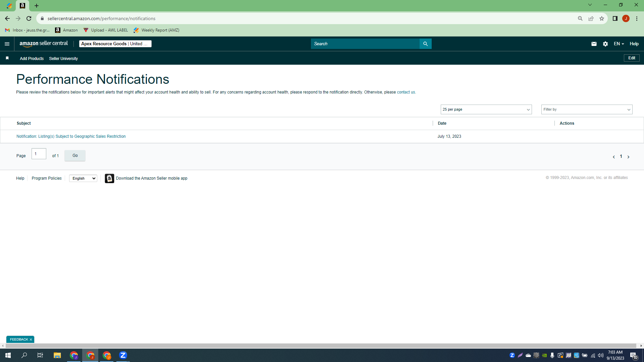Click the Help link in the footer
Image resolution: width=644 pixels, height=362 pixels.
(x=20, y=178)
